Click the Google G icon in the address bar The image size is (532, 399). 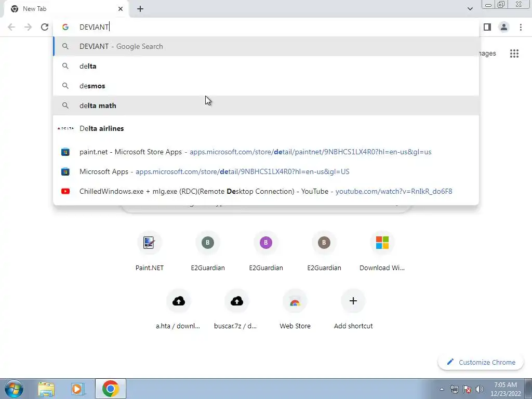tap(65, 27)
